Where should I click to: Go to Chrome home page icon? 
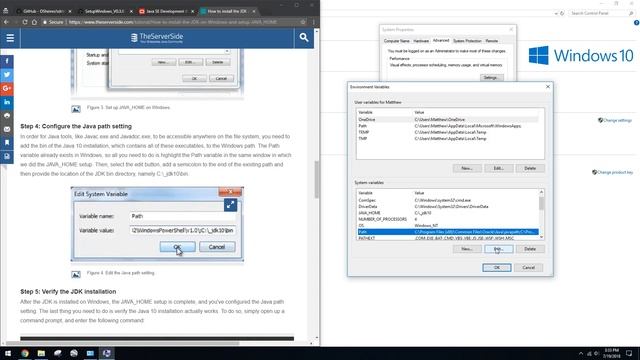pyautogui.click(x=34, y=22)
